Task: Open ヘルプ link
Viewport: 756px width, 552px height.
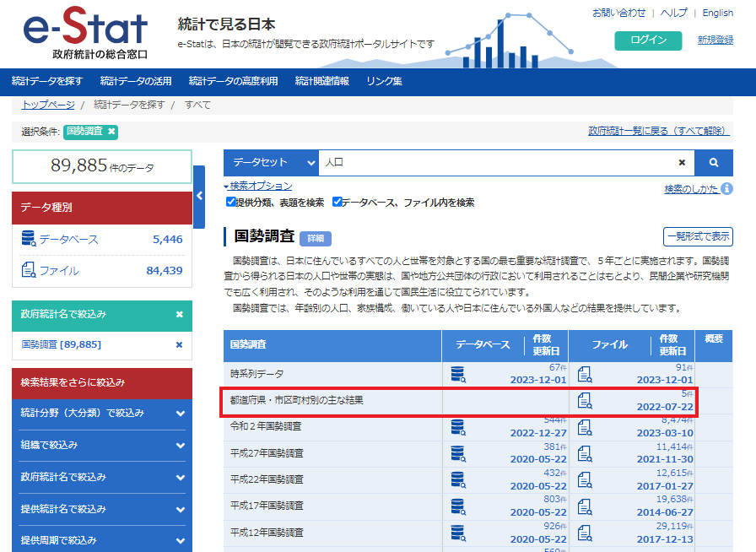Action: click(x=674, y=13)
